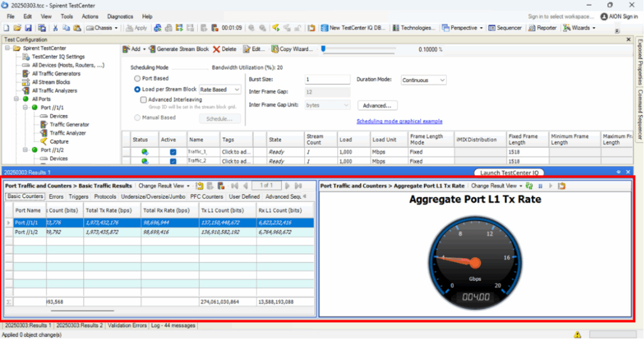Open the Sequencer

pos(505,28)
